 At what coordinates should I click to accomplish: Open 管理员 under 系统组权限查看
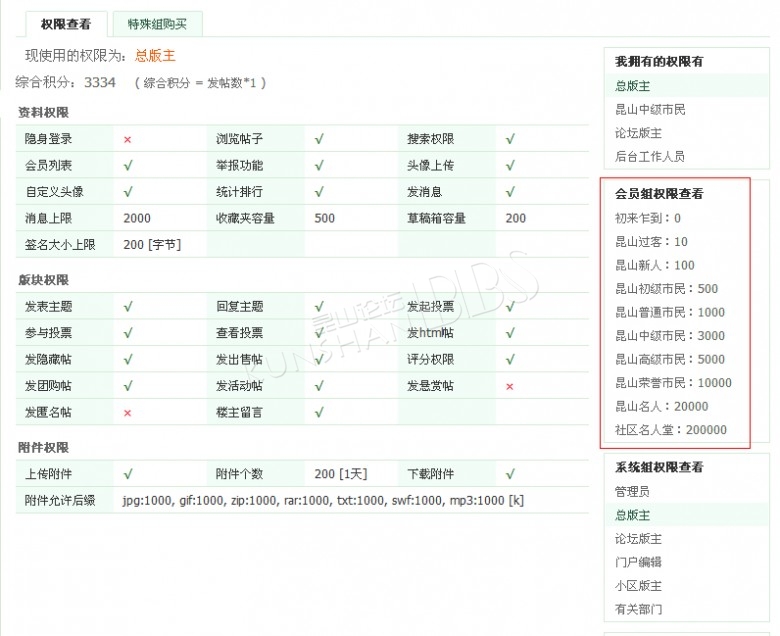(x=632, y=492)
